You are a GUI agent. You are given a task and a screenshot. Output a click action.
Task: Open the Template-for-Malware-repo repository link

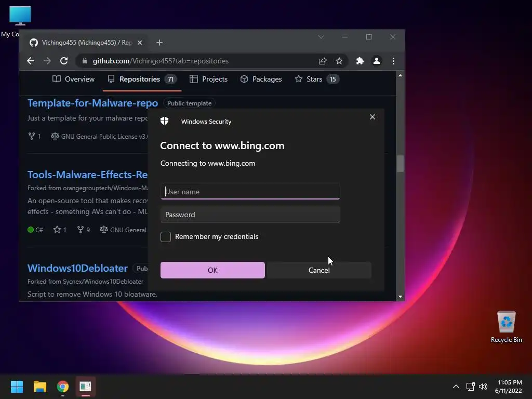(92, 103)
